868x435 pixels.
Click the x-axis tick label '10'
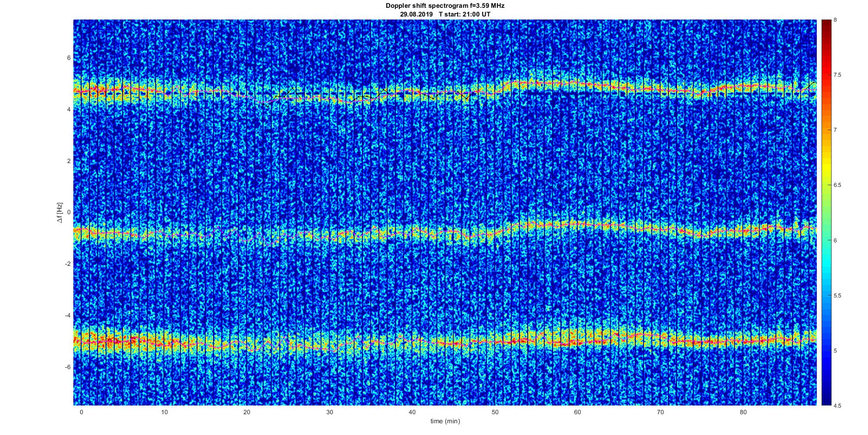[x=164, y=412]
